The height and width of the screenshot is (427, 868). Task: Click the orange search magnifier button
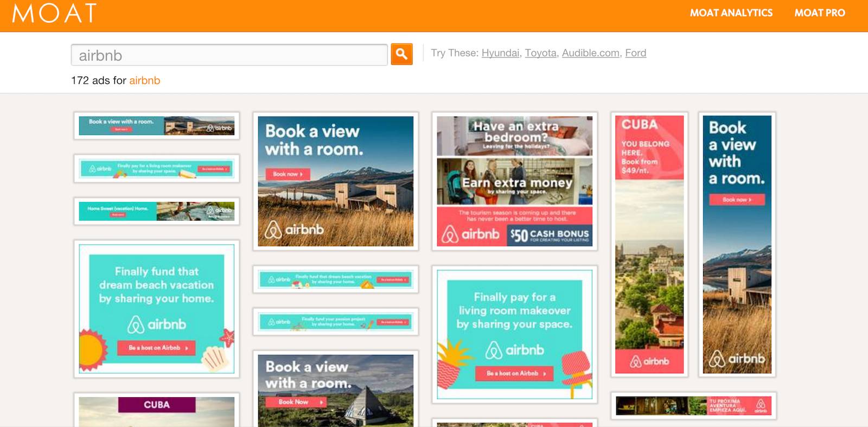(401, 54)
